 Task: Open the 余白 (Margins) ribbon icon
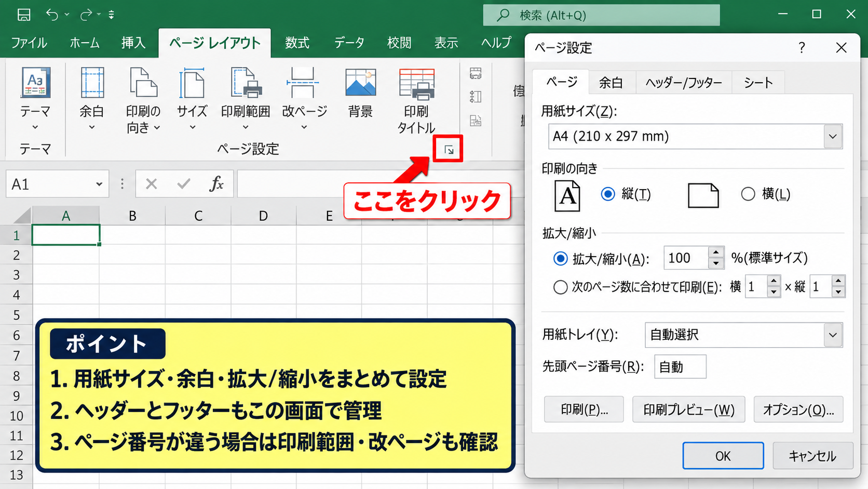(92, 83)
